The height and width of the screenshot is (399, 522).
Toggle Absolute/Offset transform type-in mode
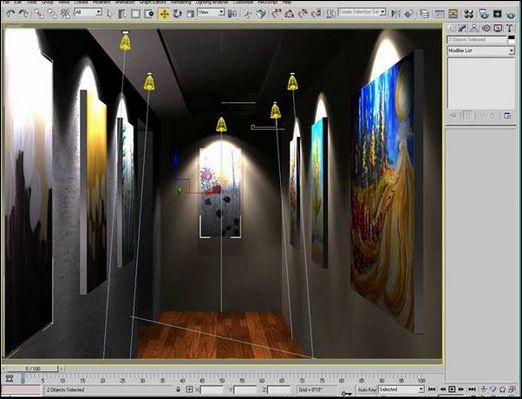tap(189, 389)
